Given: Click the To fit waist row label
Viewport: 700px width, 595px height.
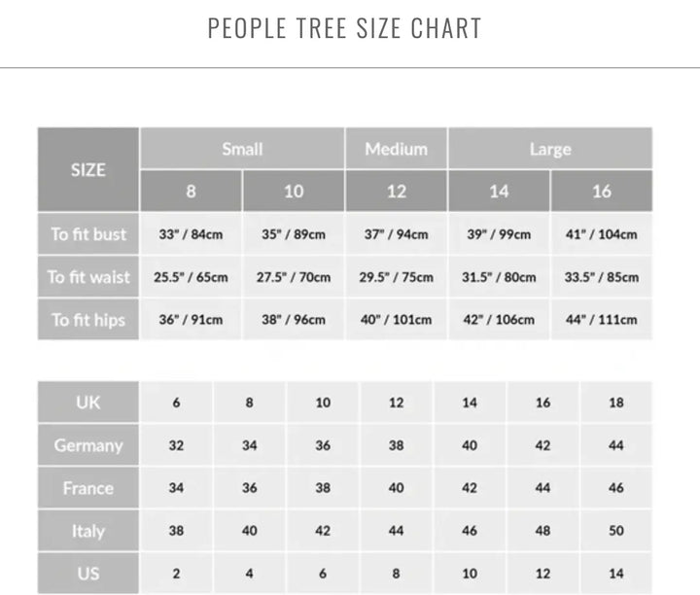Looking at the screenshot, I should [x=88, y=277].
